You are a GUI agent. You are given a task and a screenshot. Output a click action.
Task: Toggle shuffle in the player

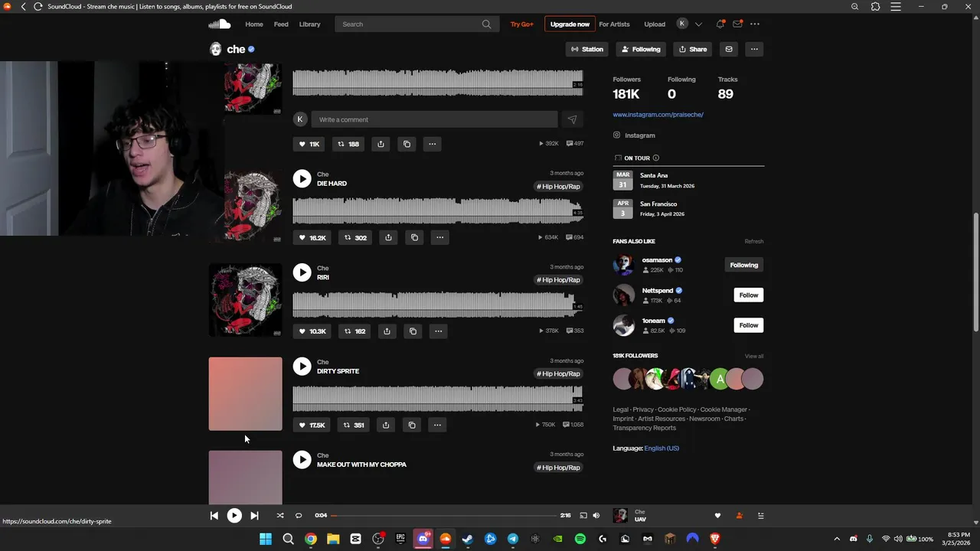(x=279, y=516)
